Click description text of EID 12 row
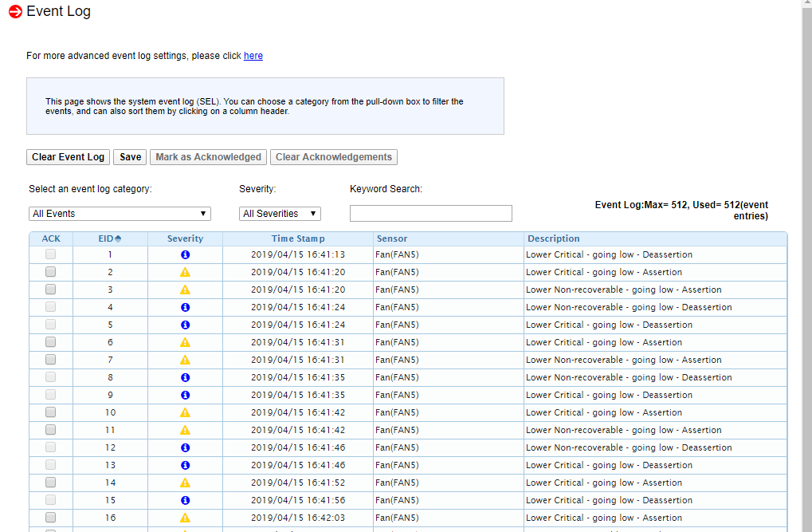 point(629,447)
